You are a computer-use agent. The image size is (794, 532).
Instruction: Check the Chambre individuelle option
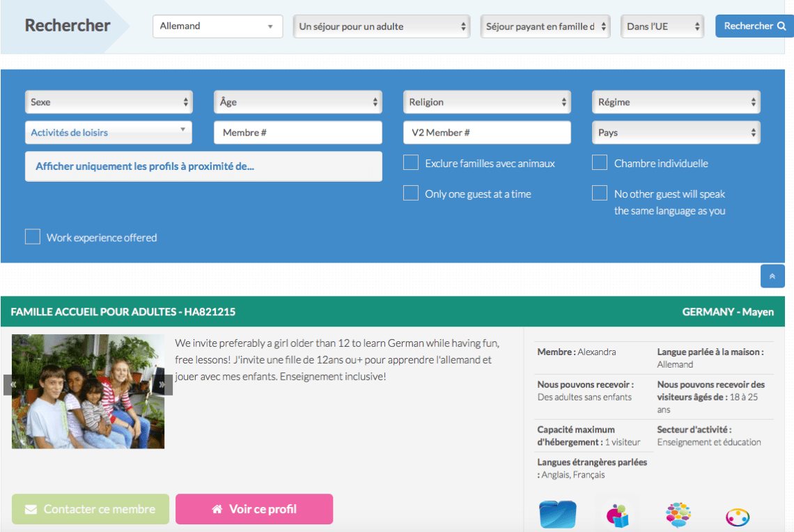[x=600, y=163]
